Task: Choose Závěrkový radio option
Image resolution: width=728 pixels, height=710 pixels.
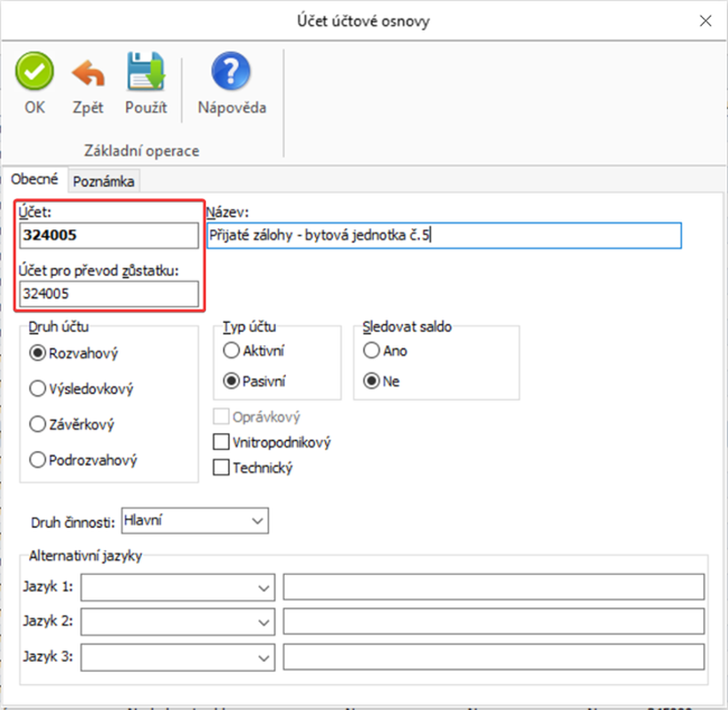Action: 38,424
